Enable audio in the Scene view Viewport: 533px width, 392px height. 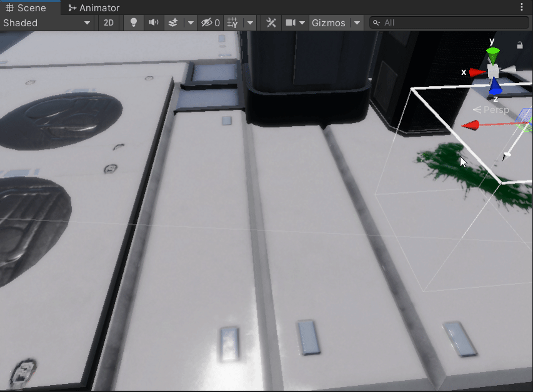tap(154, 22)
